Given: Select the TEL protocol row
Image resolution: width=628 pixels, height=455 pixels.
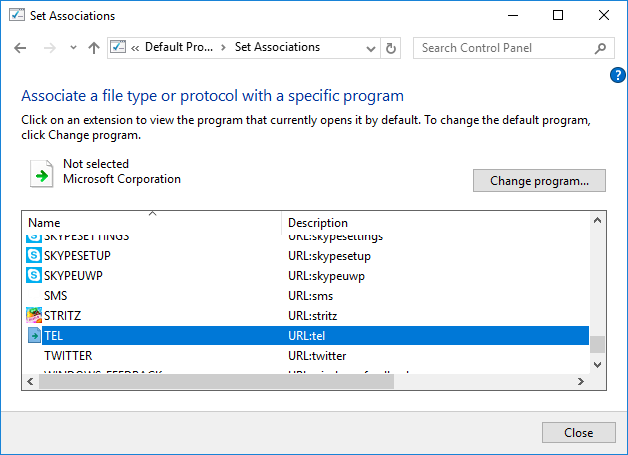Looking at the screenshot, I should tap(307, 335).
